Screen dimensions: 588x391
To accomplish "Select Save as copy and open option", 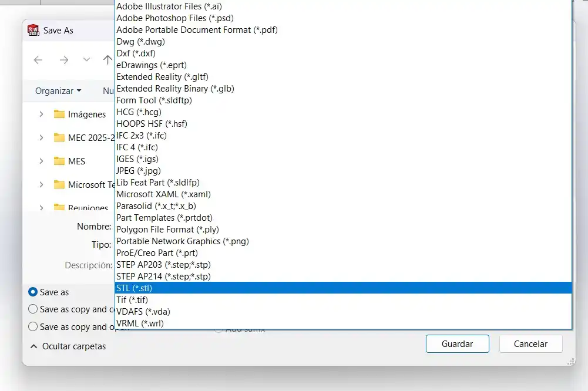I will (33, 326).
